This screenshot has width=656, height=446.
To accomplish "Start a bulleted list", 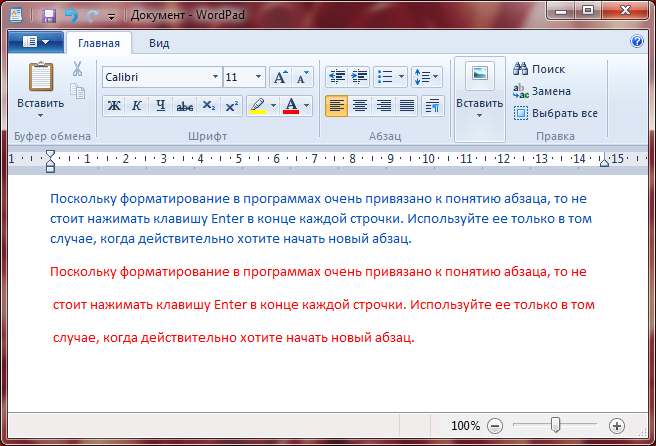I will pos(385,77).
